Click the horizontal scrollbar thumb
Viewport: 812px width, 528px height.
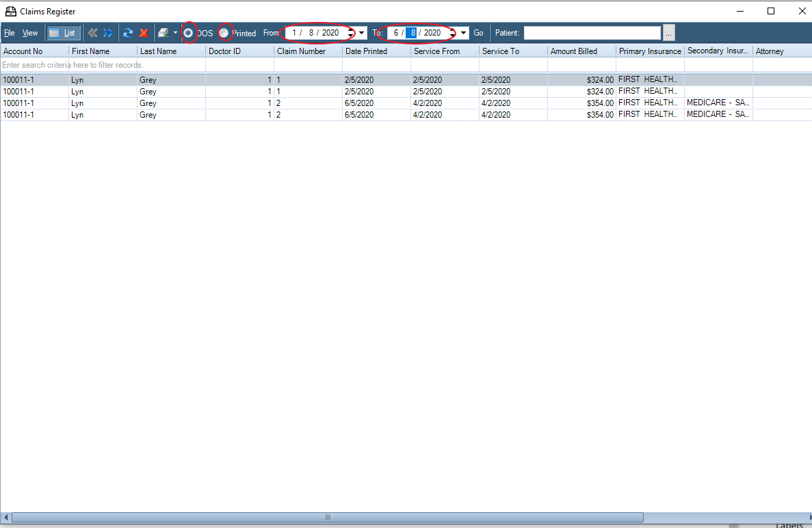327,517
